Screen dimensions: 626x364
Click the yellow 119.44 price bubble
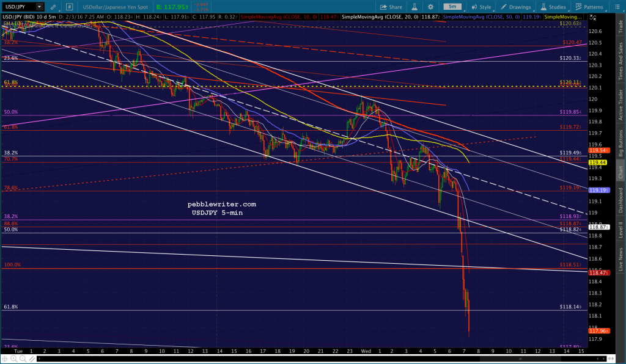pos(598,162)
